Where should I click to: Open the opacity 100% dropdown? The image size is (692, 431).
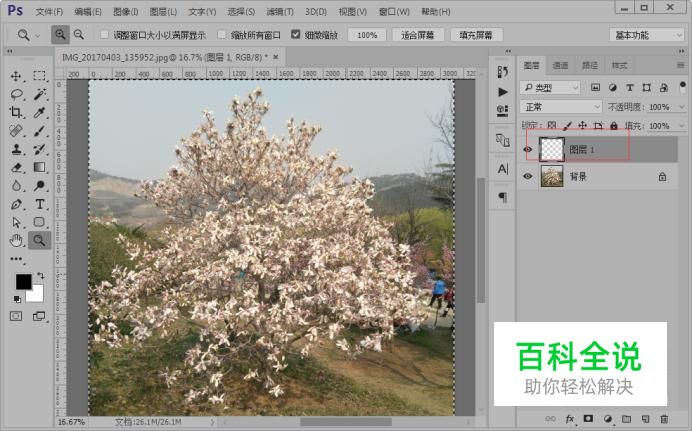click(x=681, y=107)
